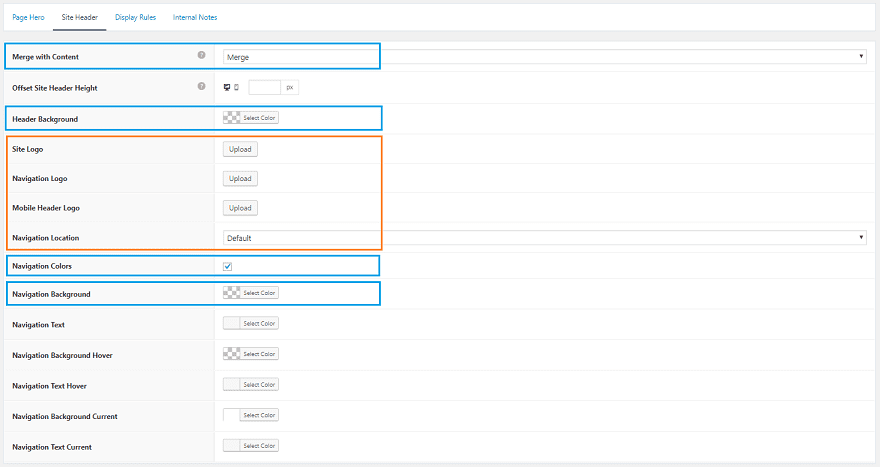
Task: Click help icon beside Merge with Content
Action: tap(202, 55)
